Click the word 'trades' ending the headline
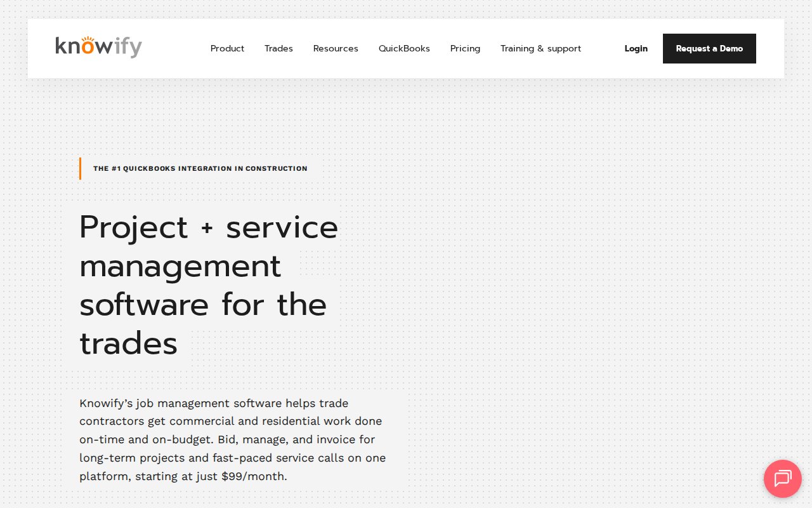812x508 pixels. click(128, 344)
